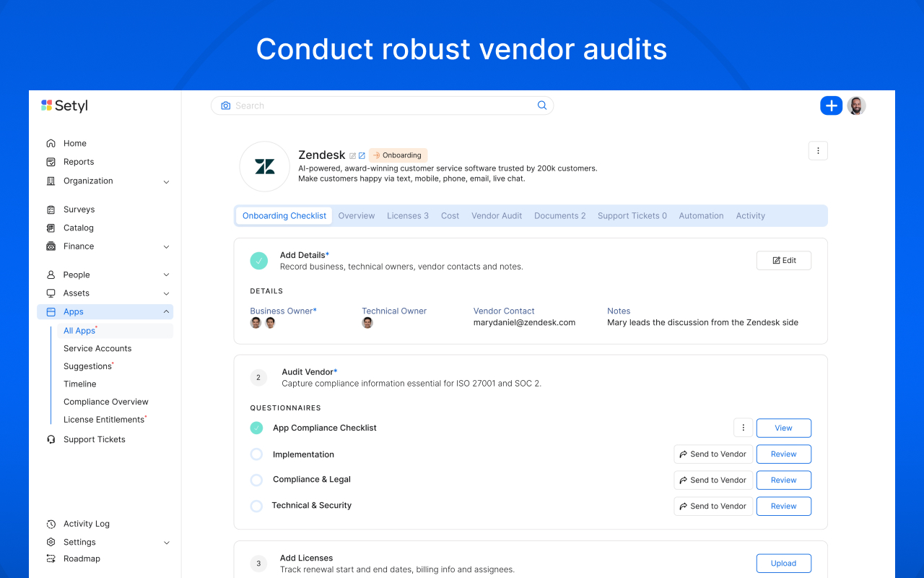This screenshot has height=578, width=924.
Task: Click the camera icon in search bar
Action: coord(226,105)
